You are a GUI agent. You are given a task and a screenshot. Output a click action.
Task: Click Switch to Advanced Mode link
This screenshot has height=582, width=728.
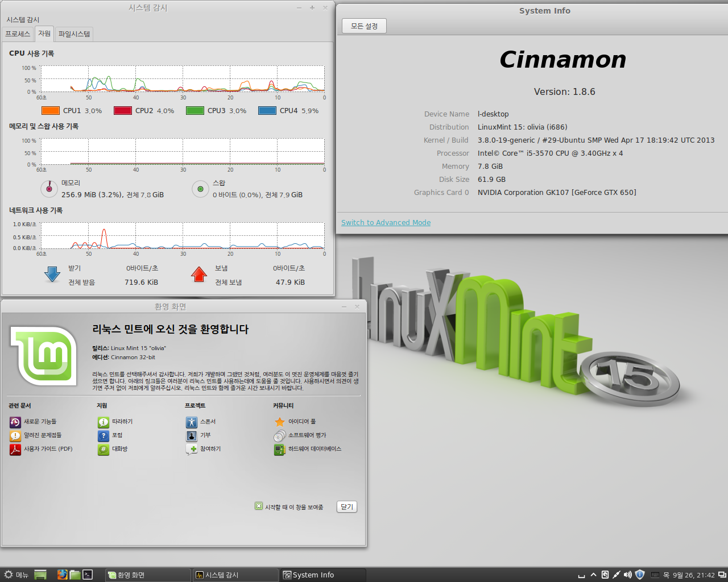(x=386, y=223)
